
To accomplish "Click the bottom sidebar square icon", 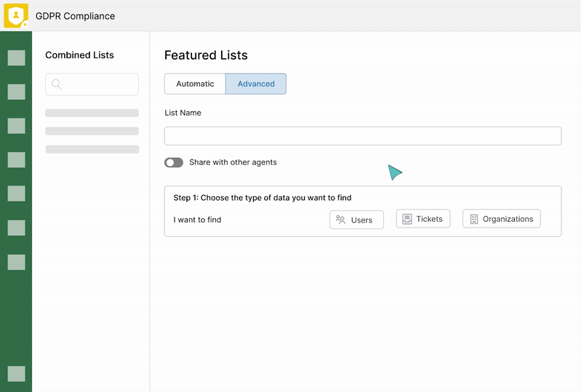I will click(x=16, y=374).
